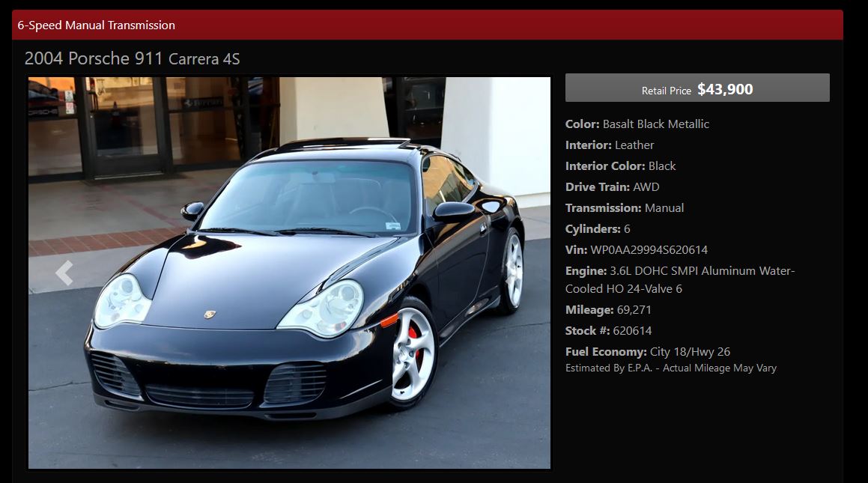Select the Cylinders: 6 line
Viewport: 868px width, 483px height.
(x=598, y=229)
